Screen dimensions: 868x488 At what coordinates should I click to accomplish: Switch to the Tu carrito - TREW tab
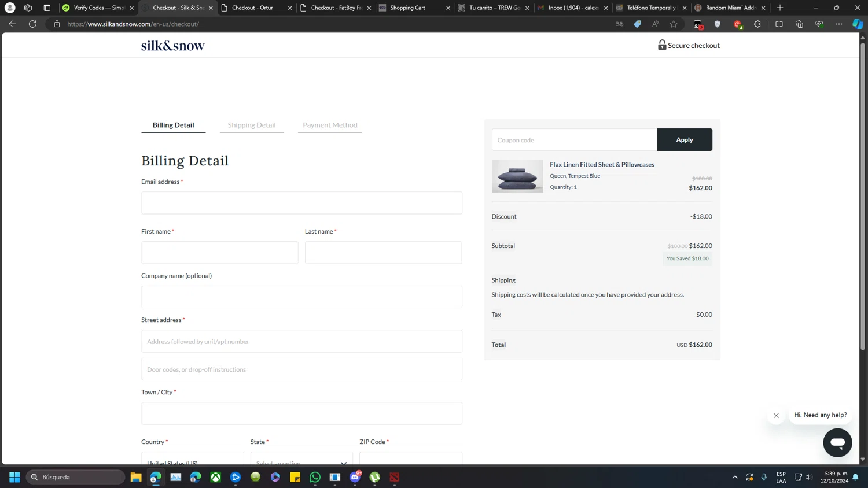494,8
